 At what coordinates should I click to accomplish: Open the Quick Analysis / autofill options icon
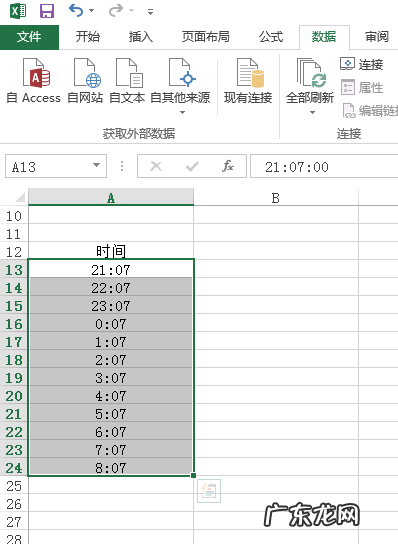tap(209, 491)
